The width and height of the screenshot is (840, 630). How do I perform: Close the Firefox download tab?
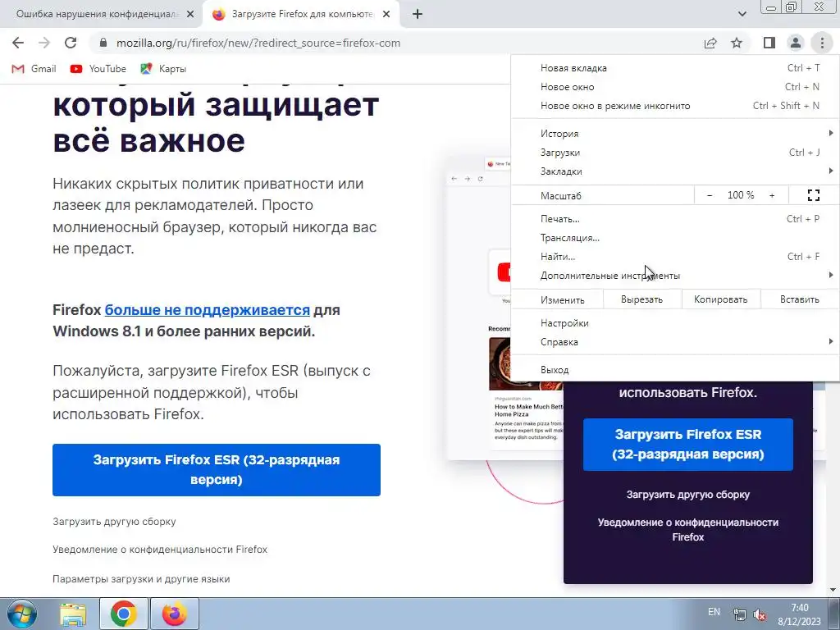click(x=386, y=15)
